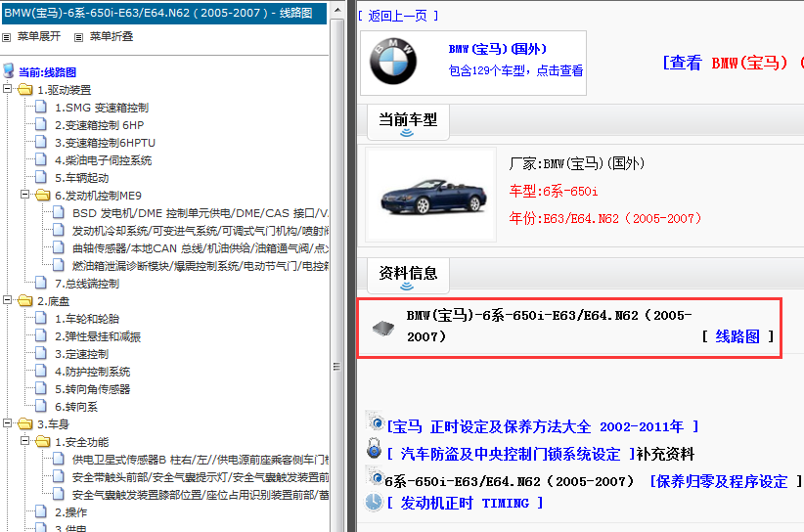This screenshot has height=532, width=804.
Task: Click the 返回上一页 back link
Action: [x=398, y=16]
